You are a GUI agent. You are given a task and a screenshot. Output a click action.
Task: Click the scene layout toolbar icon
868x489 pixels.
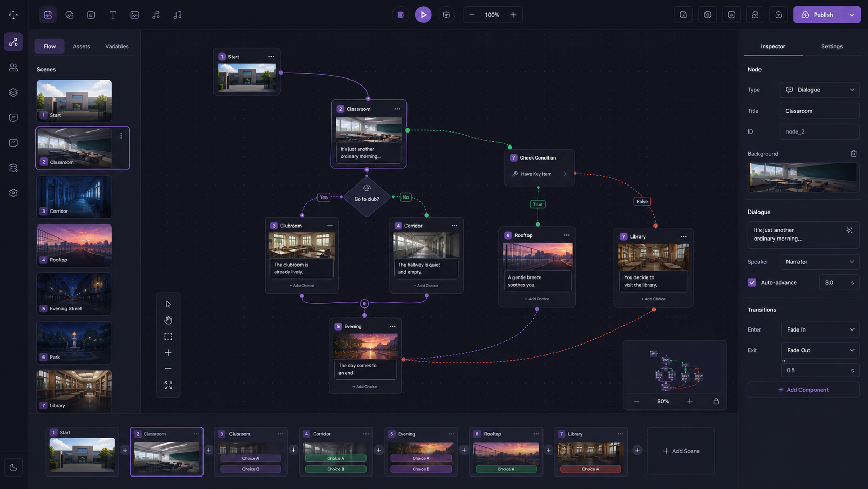(x=48, y=15)
